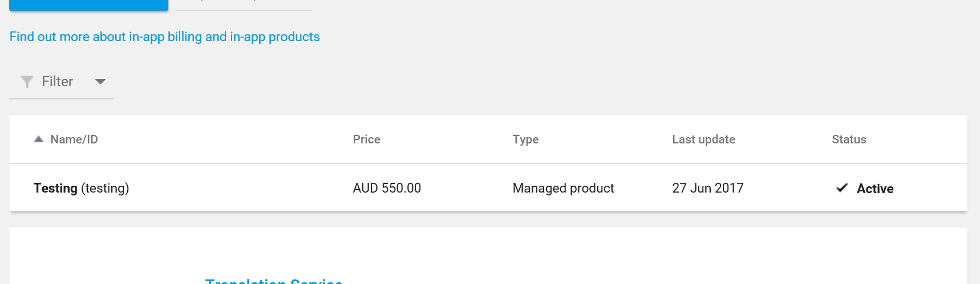Open the in-app billing info link
980x284 pixels.
tap(164, 37)
